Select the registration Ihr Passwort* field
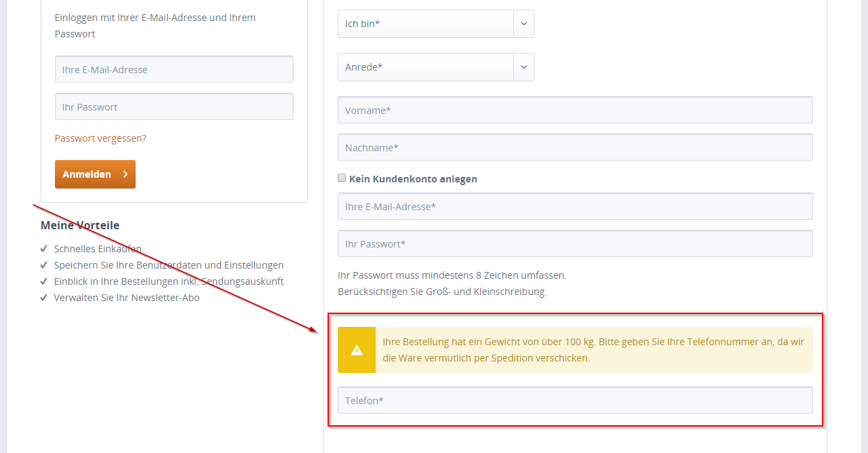This screenshot has width=868, height=453. point(575,243)
